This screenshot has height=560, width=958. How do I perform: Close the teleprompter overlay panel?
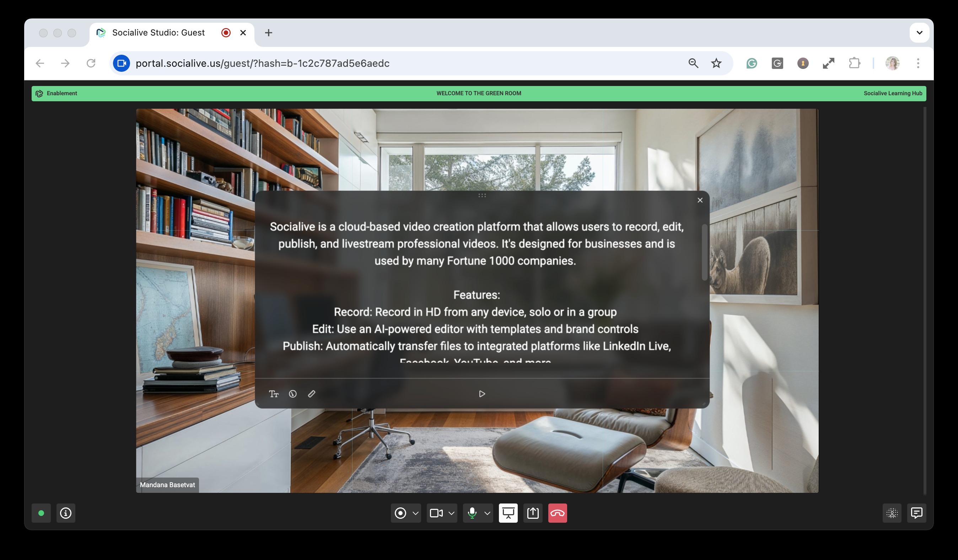(x=700, y=200)
